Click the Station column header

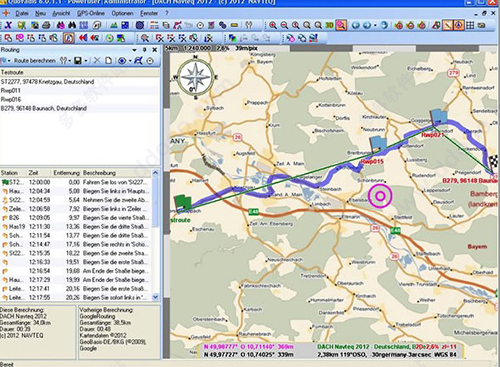[13, 173]
